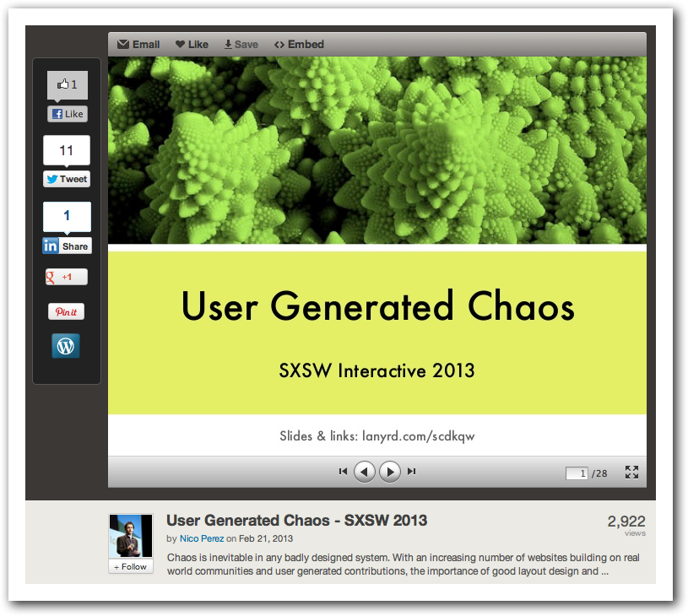Click the slide number input field
The height and width of the screenshot is (616, 688).
pos(577,473)
